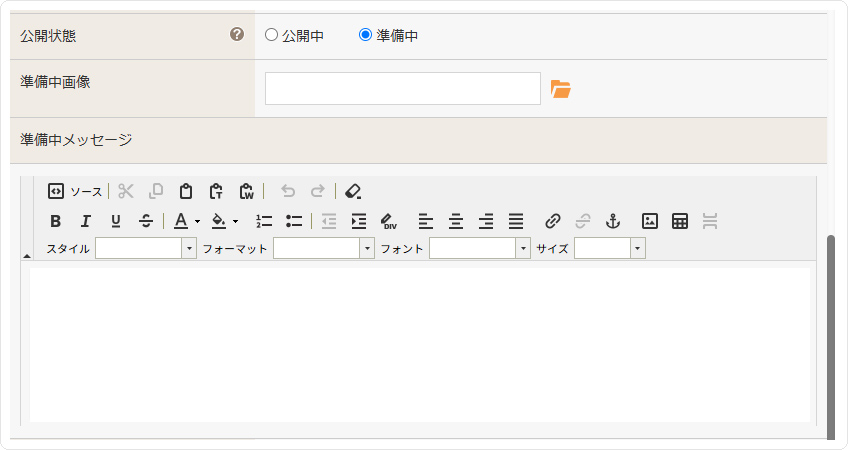The height and width of the screenshot is (450, 848).
Task: Insert an image via toolbar icon
Action: [x=650, y=221]
